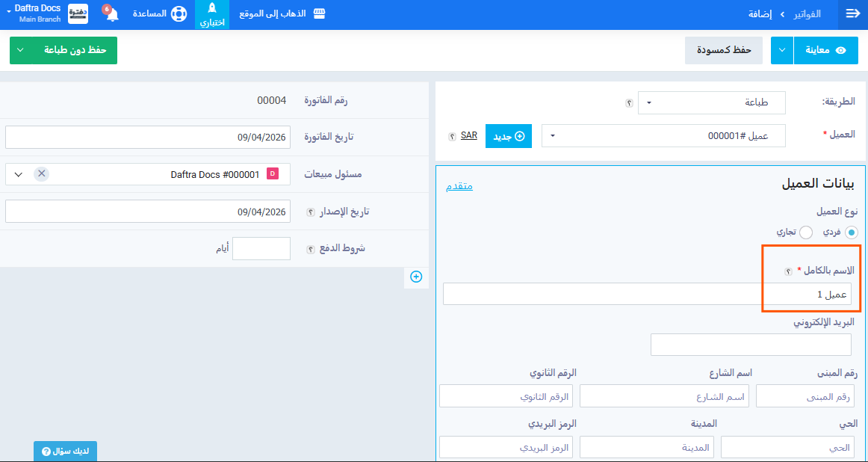Image resolution: width=868 pixels, height=462 pixels.
Task: Click the storefront go-to-site icon
Action: tap(320, 14)
